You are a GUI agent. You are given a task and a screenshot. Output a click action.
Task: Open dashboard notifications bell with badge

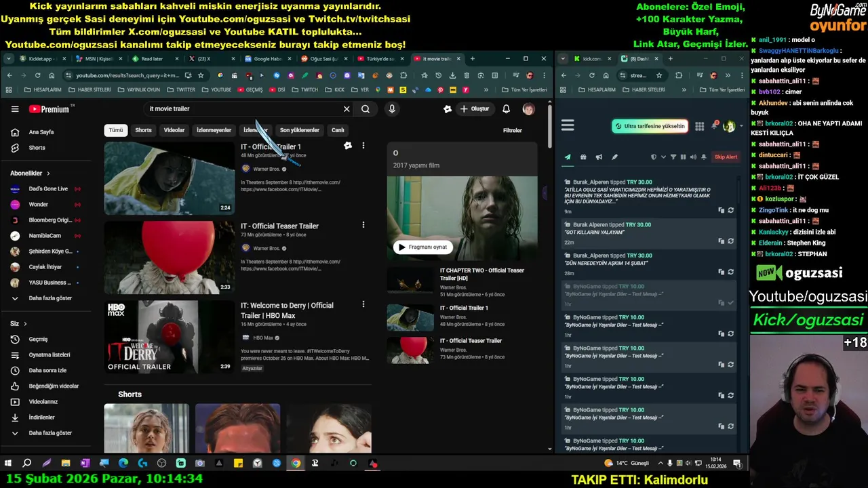click(714, 125)
